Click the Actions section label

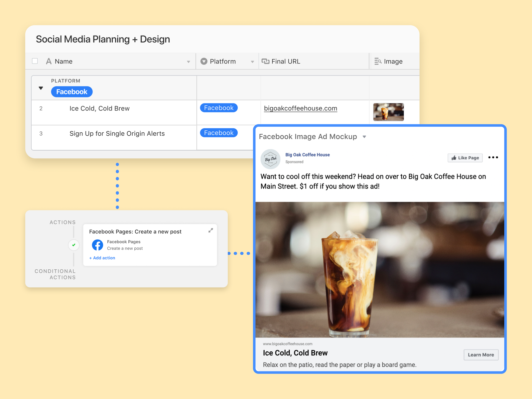63,222
